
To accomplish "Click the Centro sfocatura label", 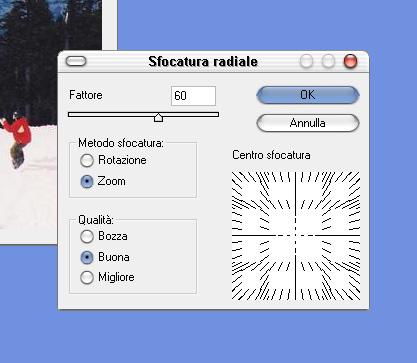I will (271, 155).
